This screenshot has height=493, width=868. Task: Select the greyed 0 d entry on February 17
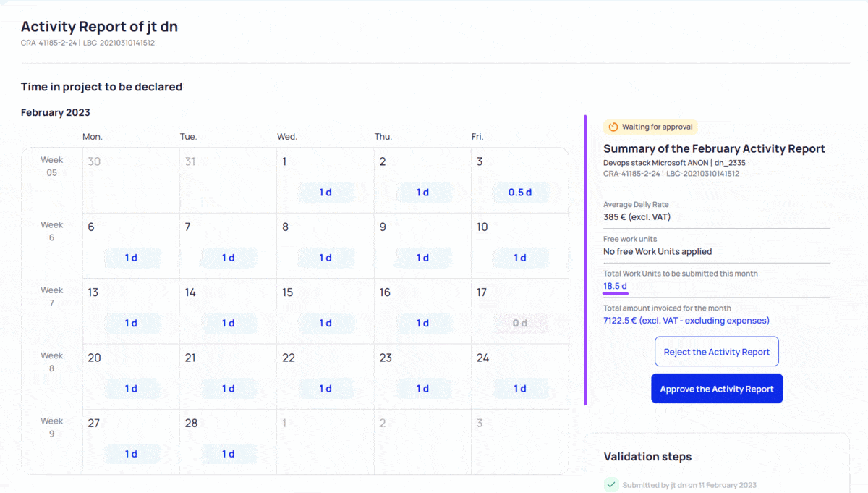[x=519, y=324]
